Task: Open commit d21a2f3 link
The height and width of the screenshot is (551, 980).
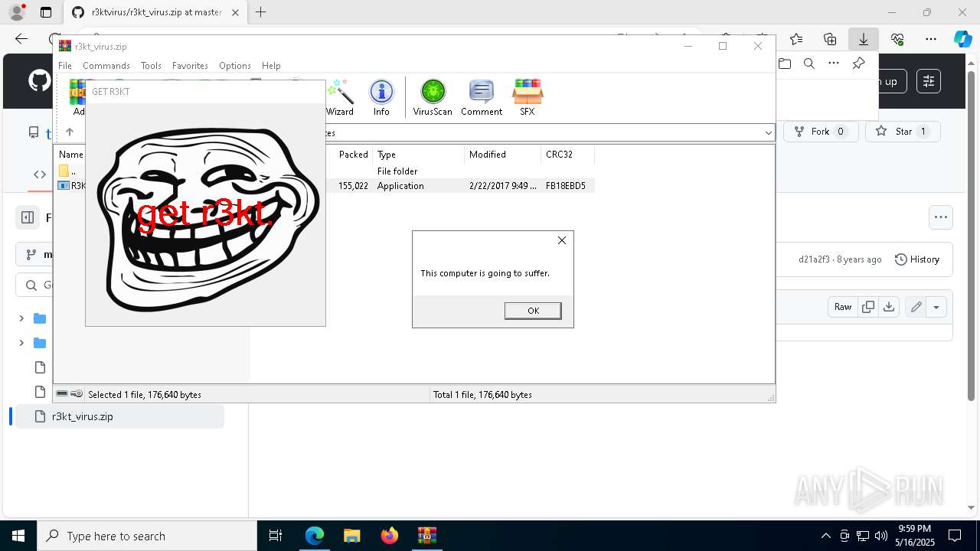Action: pyautogui.click(x=814, y=259)
